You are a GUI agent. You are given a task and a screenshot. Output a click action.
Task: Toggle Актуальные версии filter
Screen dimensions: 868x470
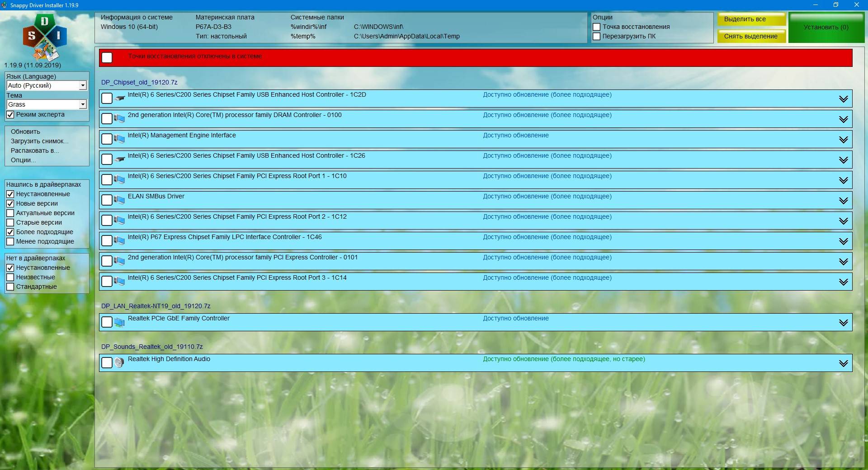10,213
